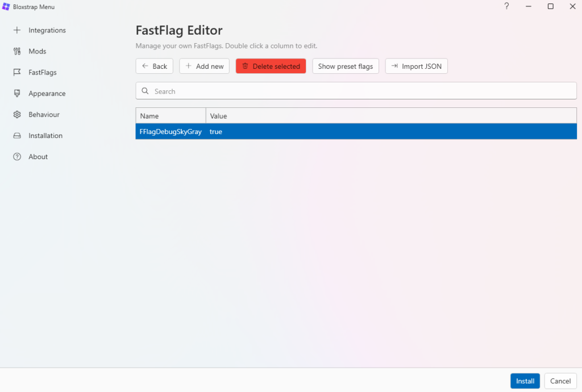
Task: Click the Appearance paintbrush icon
Action: pos(17,94)
